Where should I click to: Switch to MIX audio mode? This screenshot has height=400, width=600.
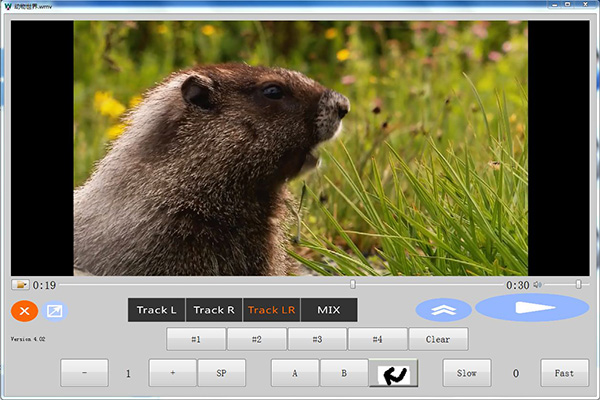329,310
